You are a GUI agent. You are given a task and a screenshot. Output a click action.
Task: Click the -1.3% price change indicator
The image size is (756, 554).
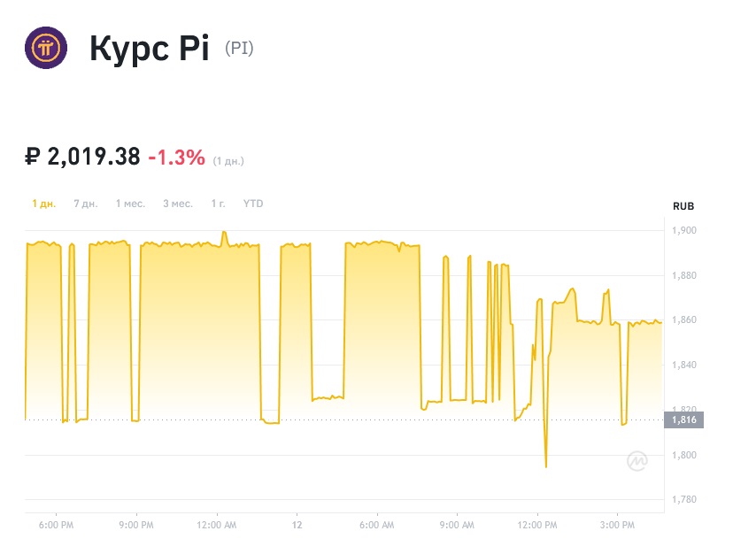(176, 158)
